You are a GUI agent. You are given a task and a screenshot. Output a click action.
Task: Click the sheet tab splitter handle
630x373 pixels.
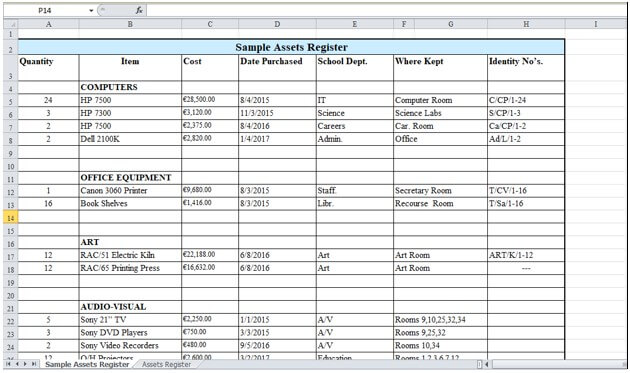coord(479,364)
